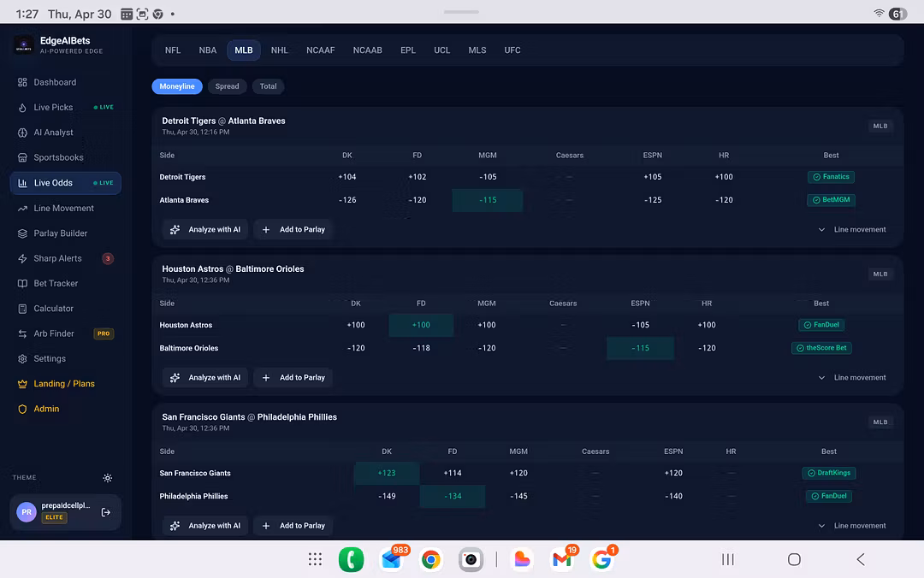Switch to the EPL tab
Viewport: 924px width, 578px height.
[x=408, y=50]
